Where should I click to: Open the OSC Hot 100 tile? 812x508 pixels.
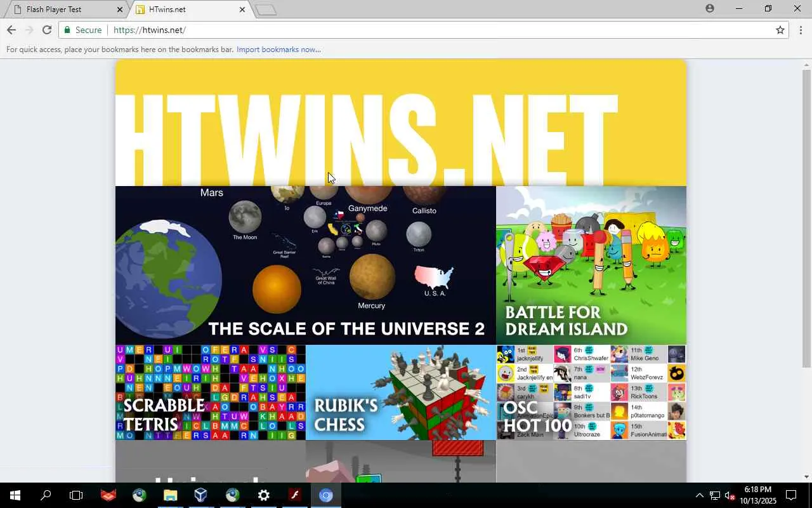pyautogui.click(x=591, y=392)
